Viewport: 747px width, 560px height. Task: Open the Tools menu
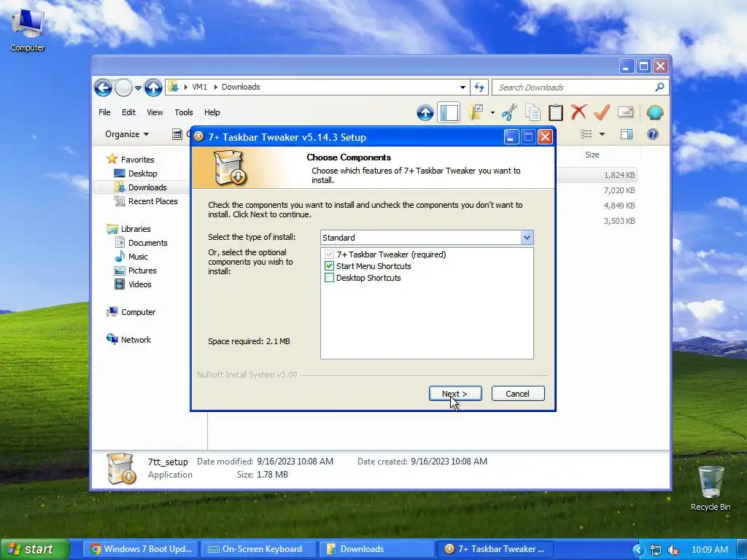click(183, 112)
